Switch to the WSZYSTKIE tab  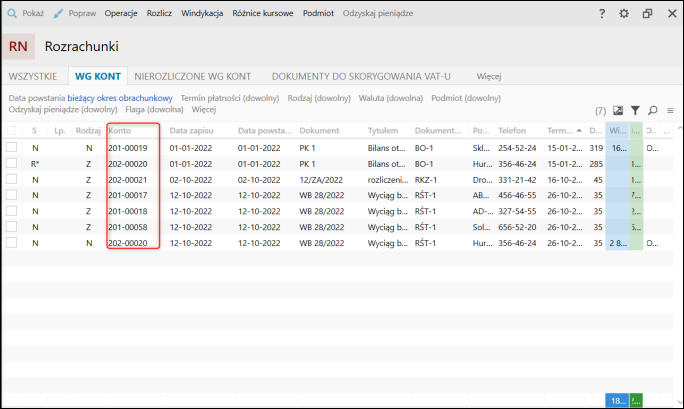33,76
